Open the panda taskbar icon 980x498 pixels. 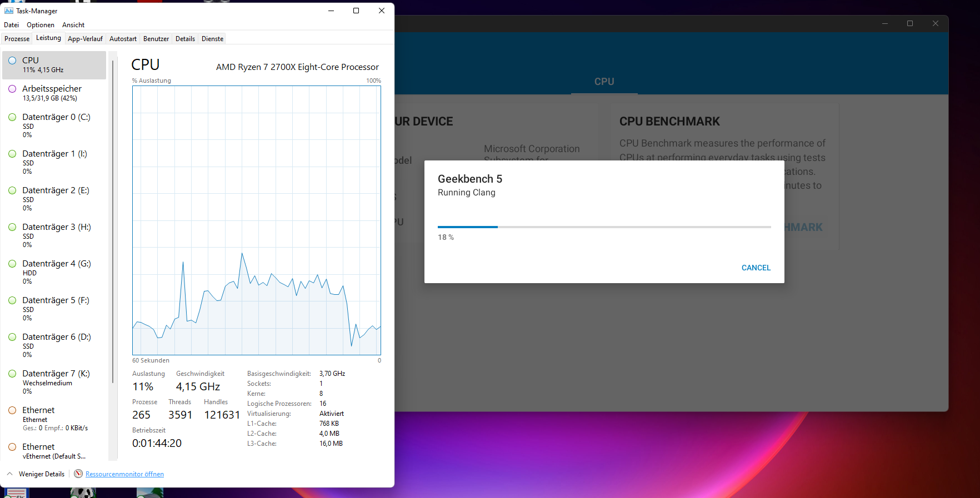tap(83, 493)
